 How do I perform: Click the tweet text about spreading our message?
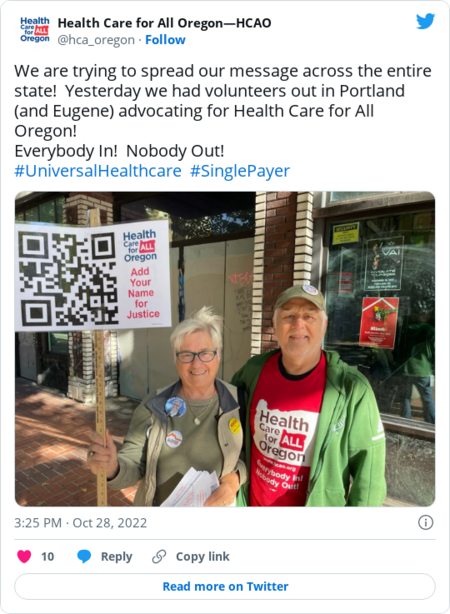[223, 101]
